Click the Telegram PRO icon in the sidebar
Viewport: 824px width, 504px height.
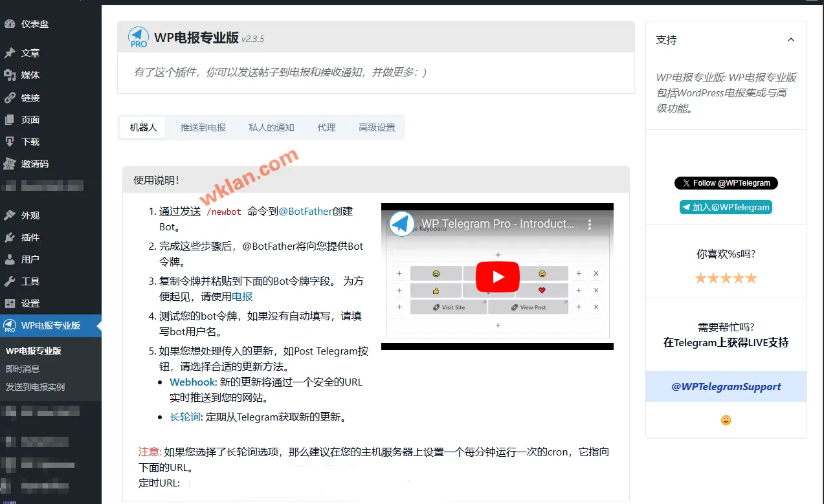tap(10, 325)
